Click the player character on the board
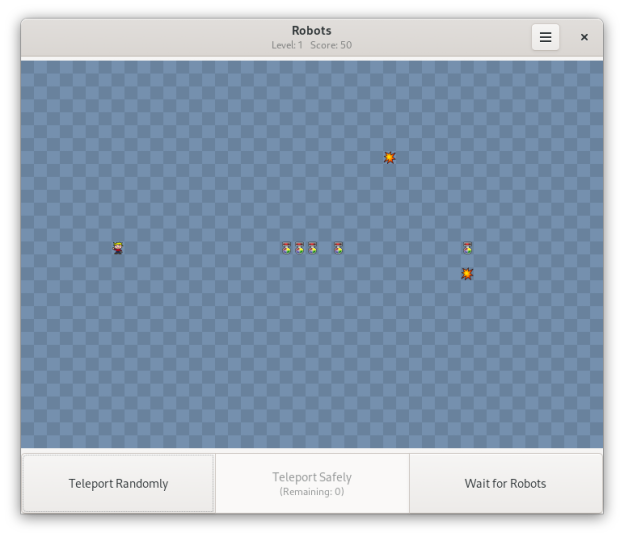This screenshot has width=624, height=537. (118, 248)
